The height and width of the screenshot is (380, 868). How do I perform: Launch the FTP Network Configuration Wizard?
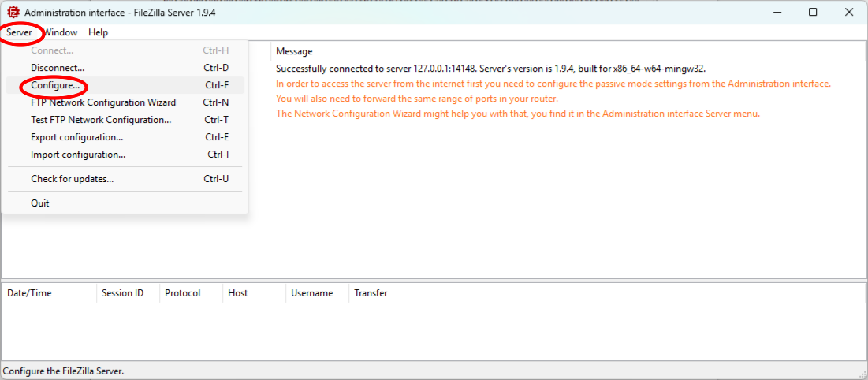point(103,102)
